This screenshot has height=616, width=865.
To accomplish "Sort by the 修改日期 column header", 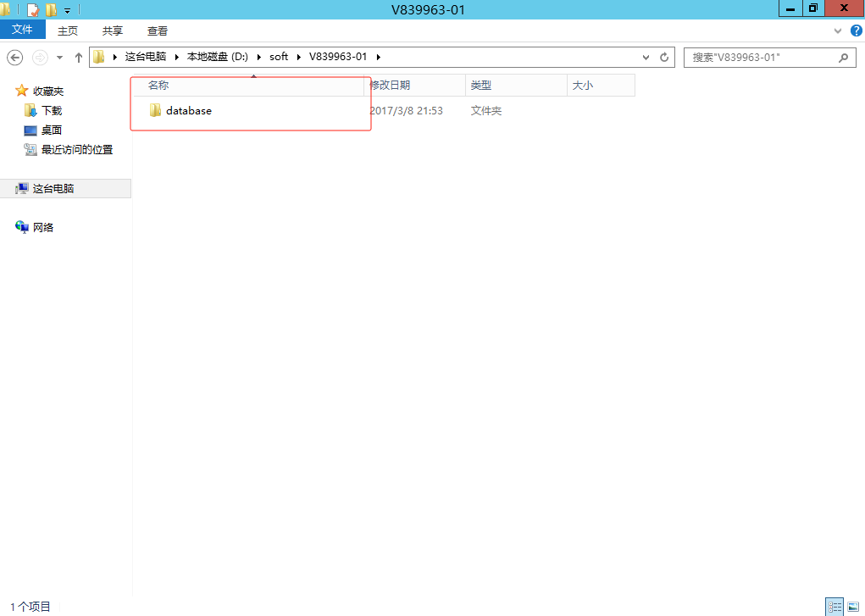I will click(x=415, y=85).
